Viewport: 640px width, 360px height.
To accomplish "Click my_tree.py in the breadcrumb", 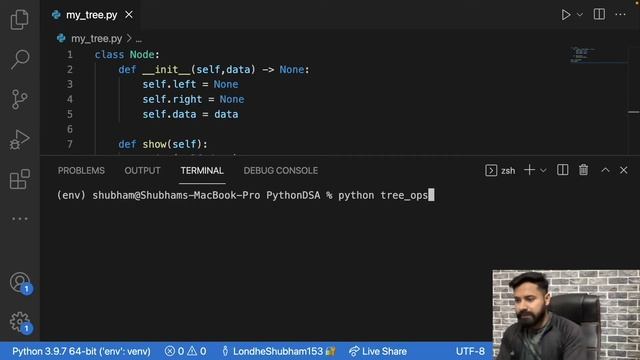I will (96, 38).
